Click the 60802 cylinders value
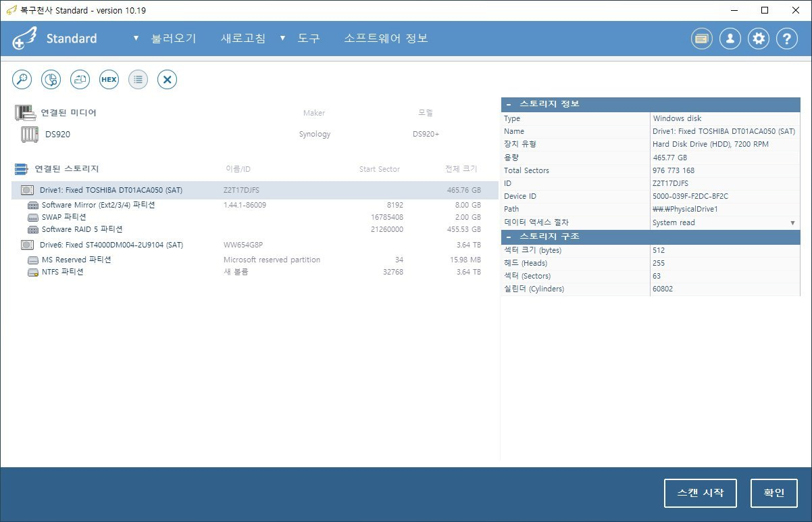 pyautogui.click(x=663, y=289)
